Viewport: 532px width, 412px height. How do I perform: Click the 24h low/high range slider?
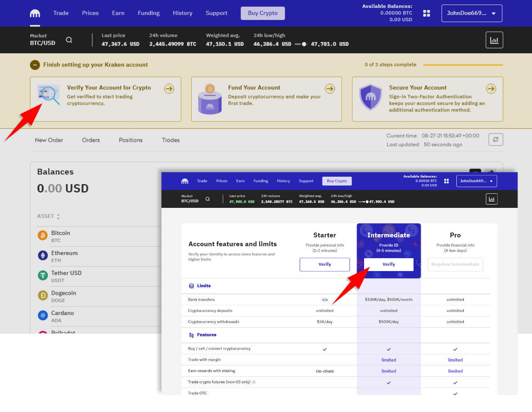(x=300, y=44)
